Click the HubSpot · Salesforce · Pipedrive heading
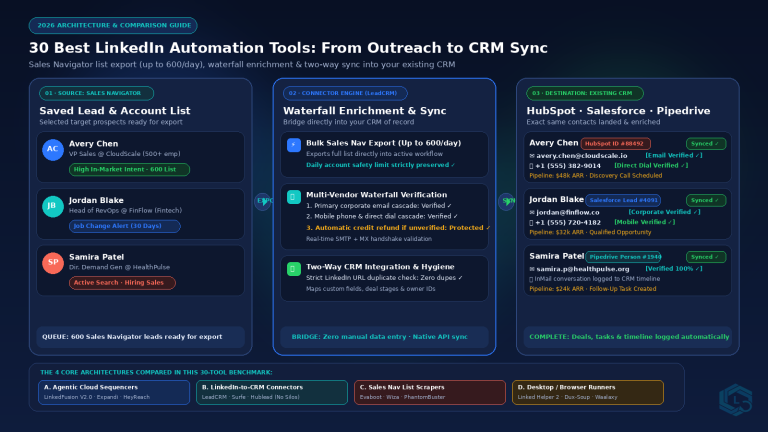The height and width of the screenshot is (432, 768). tap(618, 111)
